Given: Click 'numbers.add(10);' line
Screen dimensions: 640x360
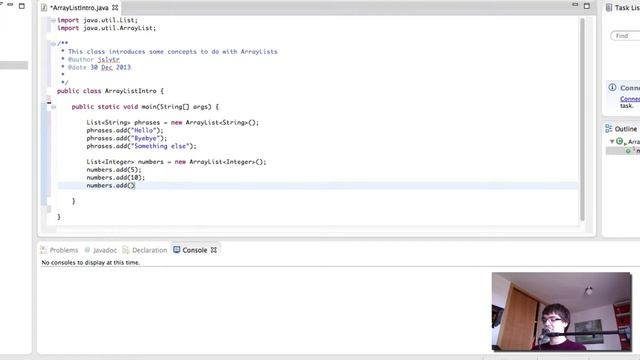Looking at the screenshot, I should pos(116,178).
